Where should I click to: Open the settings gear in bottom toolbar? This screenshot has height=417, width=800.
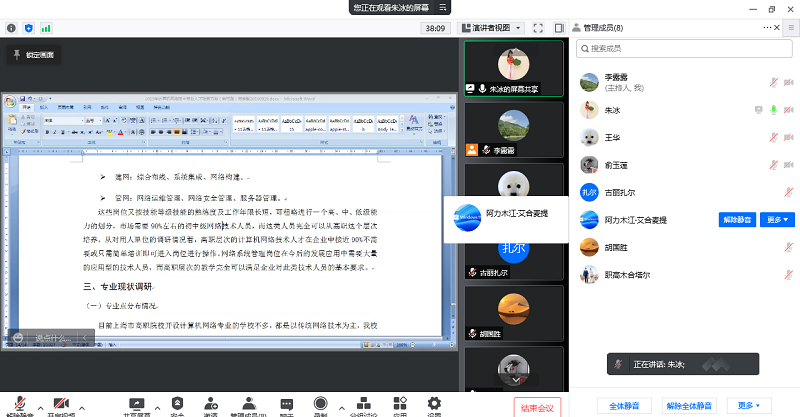[434, 404]
